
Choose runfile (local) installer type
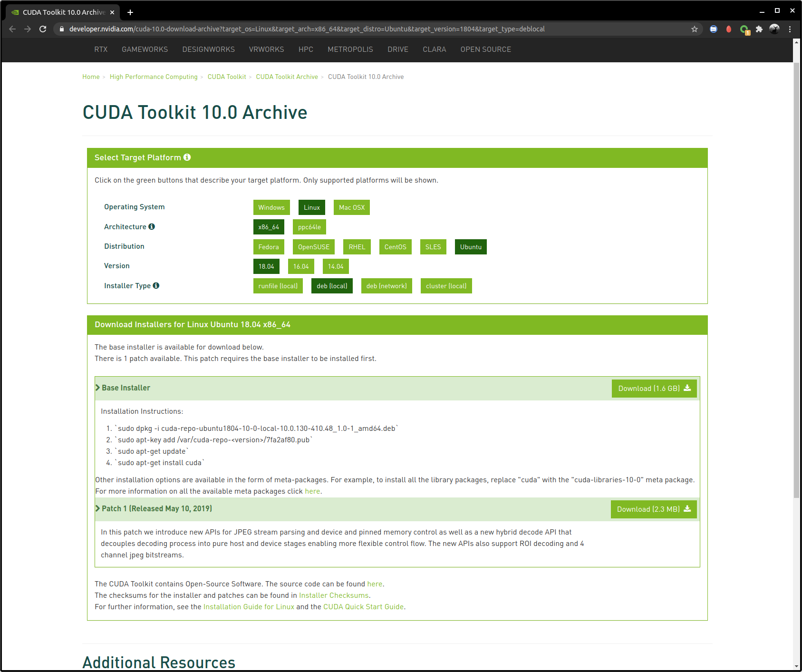coord(278,286)
